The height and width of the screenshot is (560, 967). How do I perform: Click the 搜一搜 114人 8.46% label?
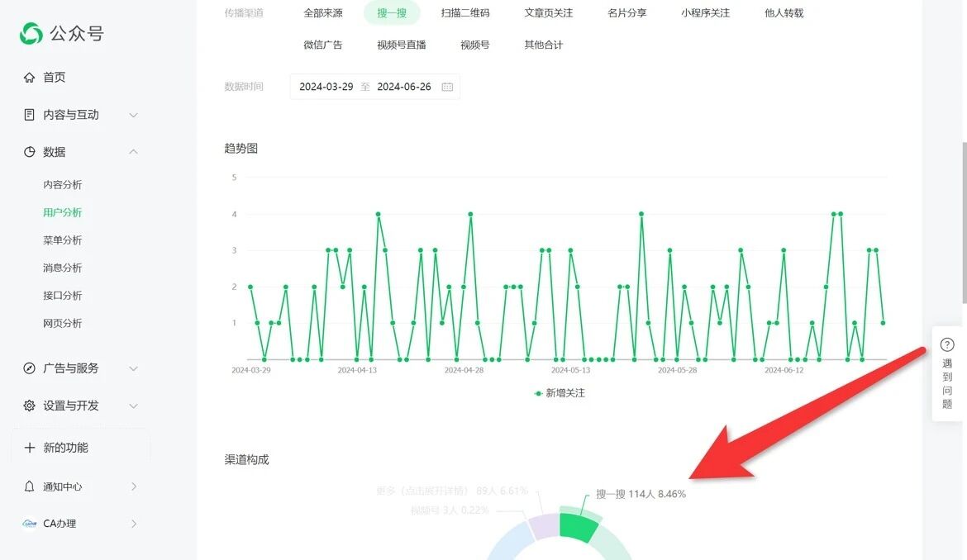(x=641, y=494)
